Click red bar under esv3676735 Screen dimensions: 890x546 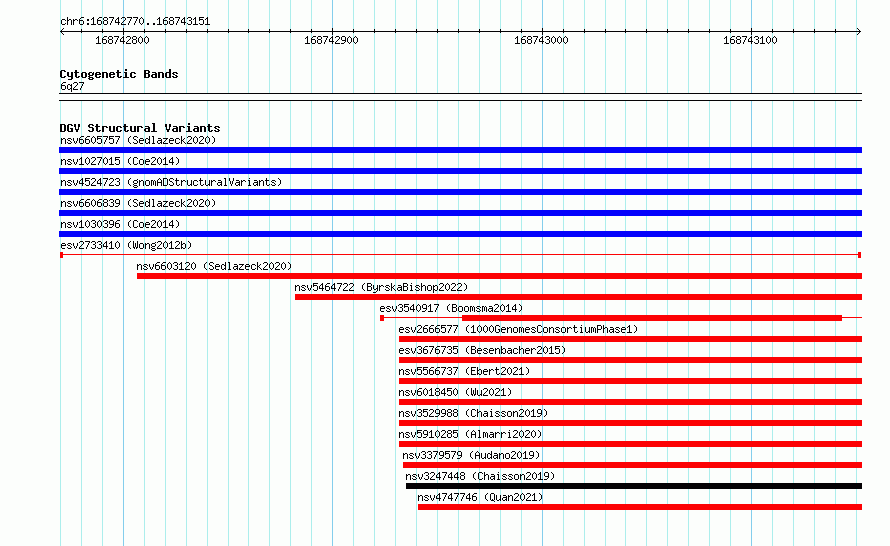(x=631, y=360)
